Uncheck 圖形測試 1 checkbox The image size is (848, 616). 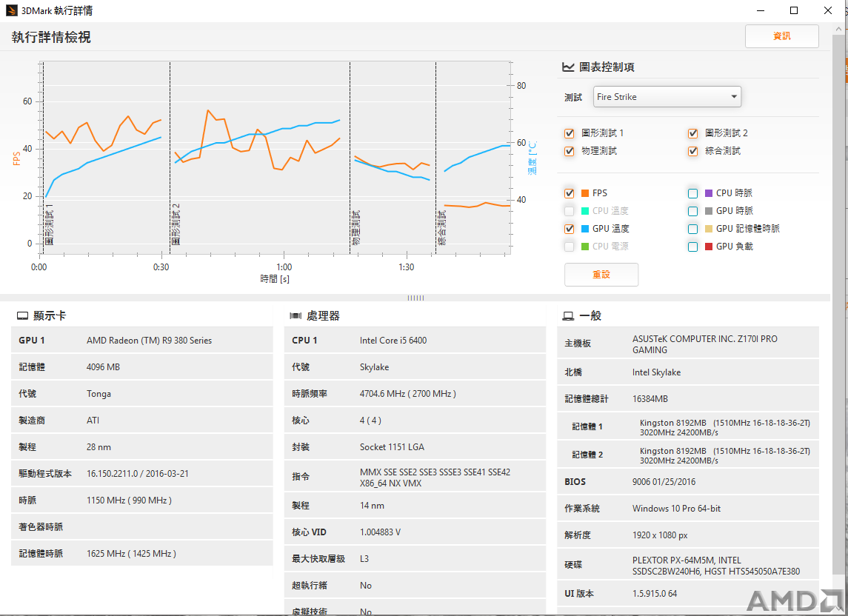[569, 133]
